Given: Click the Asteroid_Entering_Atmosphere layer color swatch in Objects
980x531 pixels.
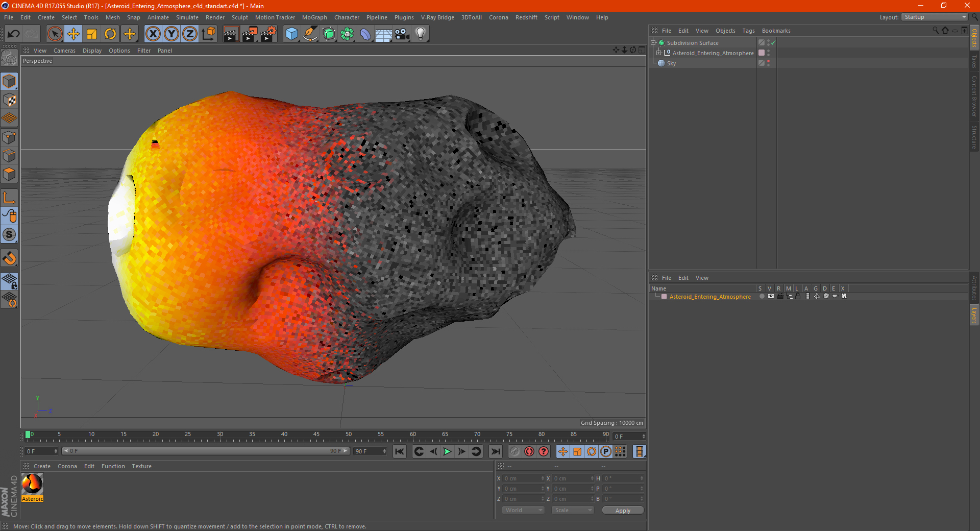Looking at the screenshot, I should 762,53.
